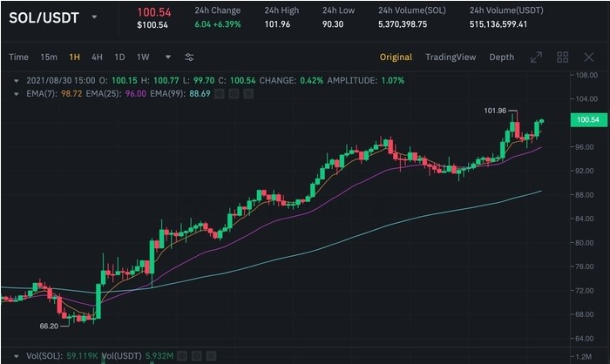Click the green 100.54 current price tag
The image size is (610, 364).
tap(588, 120)
